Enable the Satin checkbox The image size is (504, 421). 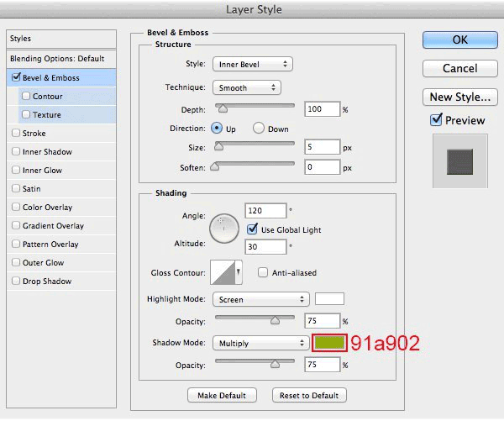(x=16, y=188)
